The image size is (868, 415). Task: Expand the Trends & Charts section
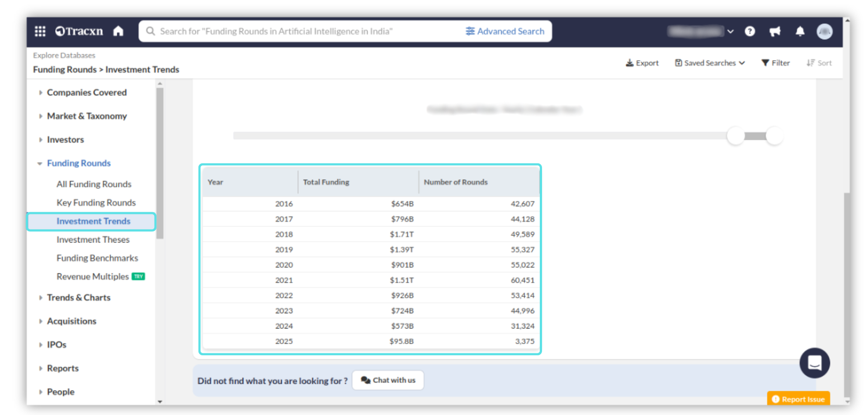pos(79,297)
